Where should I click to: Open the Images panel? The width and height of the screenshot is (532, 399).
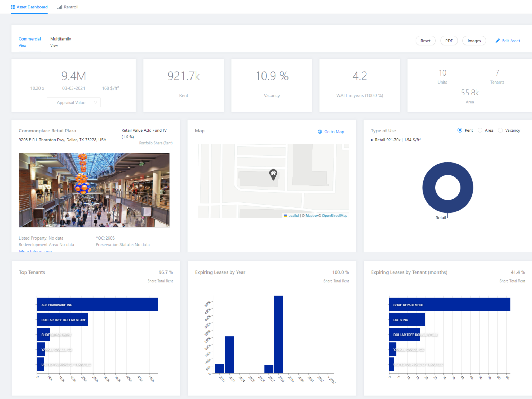474,41
